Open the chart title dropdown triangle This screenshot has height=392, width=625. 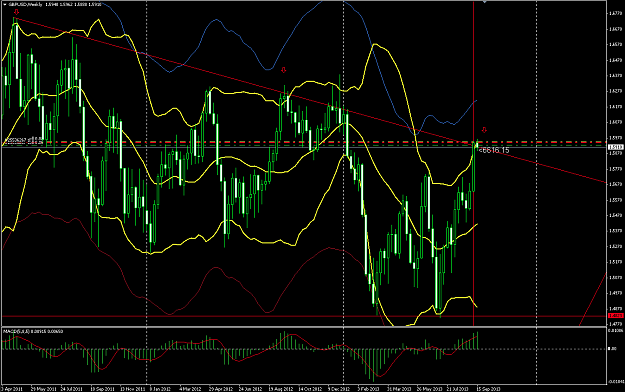coord(5,4)
